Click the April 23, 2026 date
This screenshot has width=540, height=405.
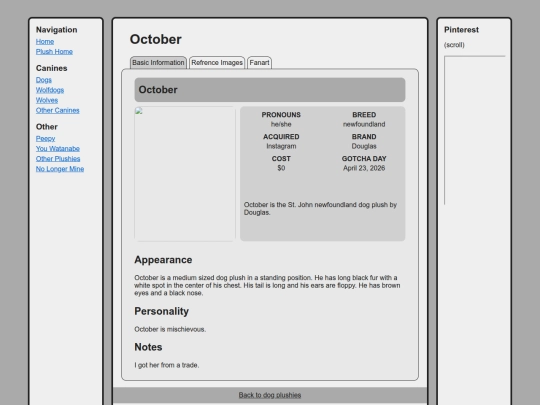pyautogui.click(x=364, y=168)
